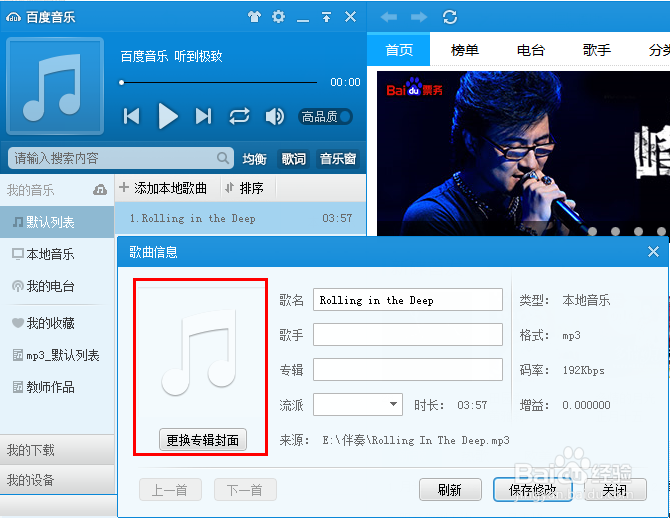Select song 1.Rolling in the Deep
670x518 pixels.
(x=241, y=218)
